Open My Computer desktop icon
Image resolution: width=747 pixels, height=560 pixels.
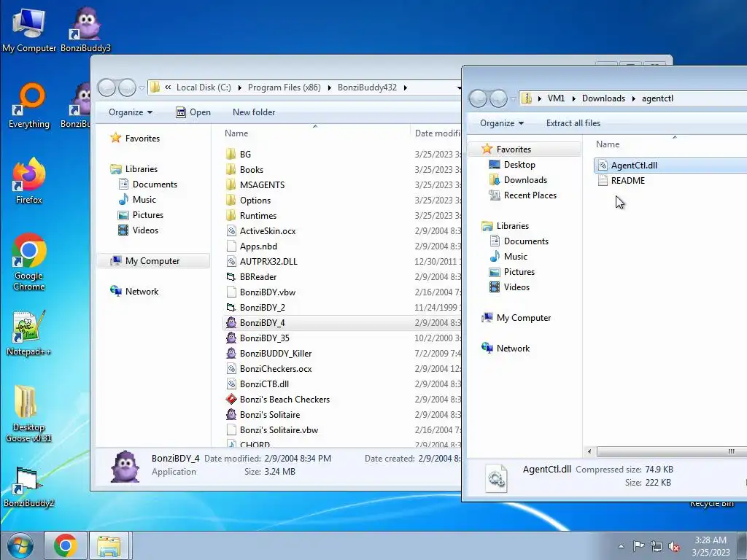(29, 29)
